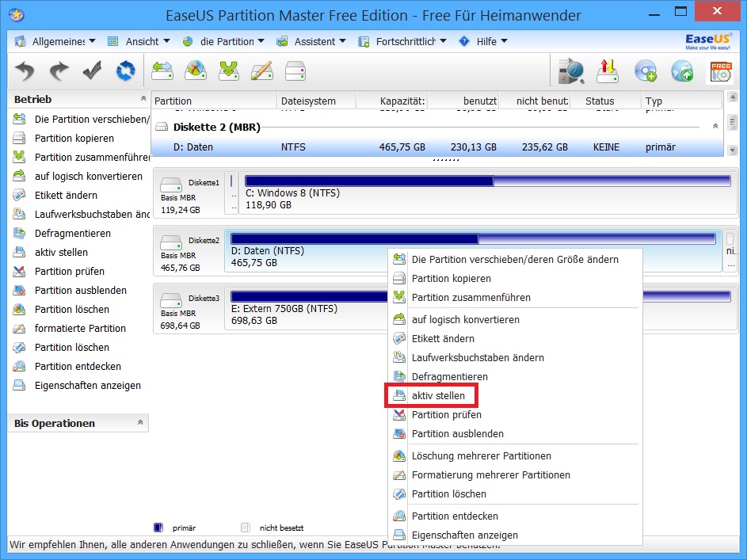
Task: Click the Resize/Move partition toolbar icon
Action: pos(162,71)
